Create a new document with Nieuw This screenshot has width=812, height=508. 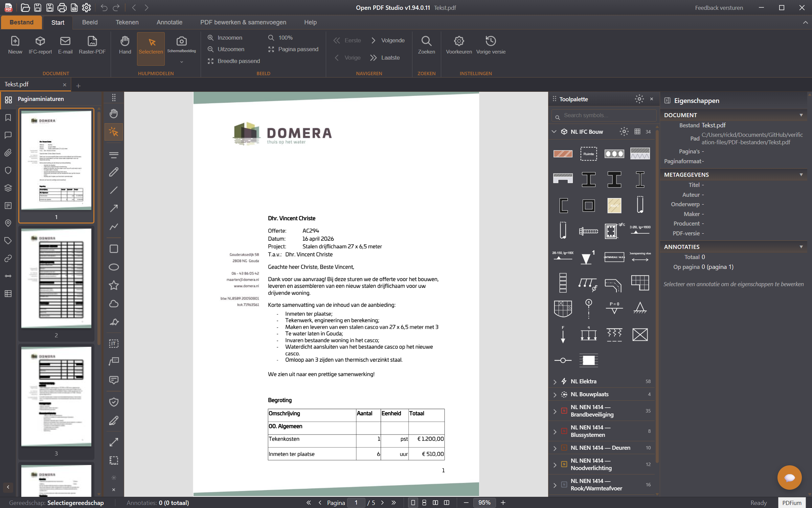(15, 45)
